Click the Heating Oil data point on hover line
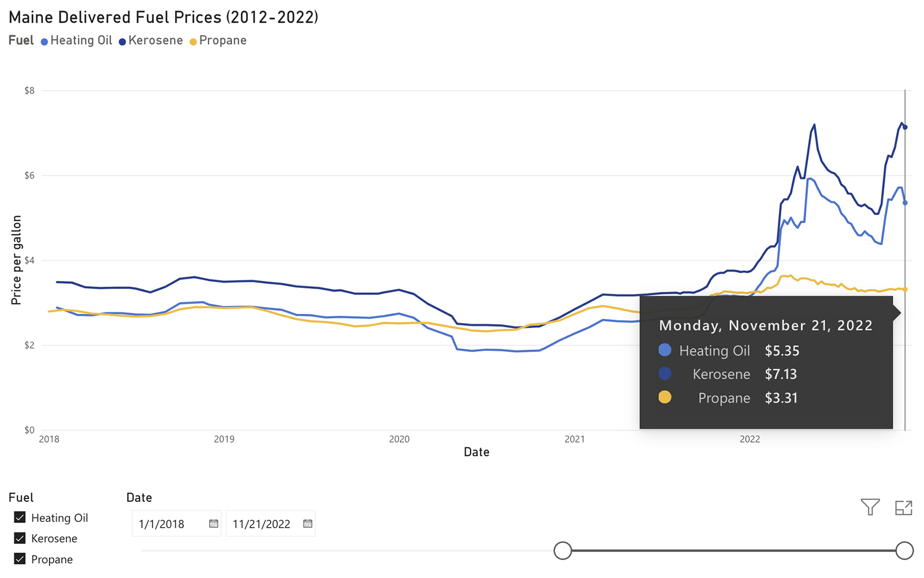924x578 pixels. click(x=905, y=203)
